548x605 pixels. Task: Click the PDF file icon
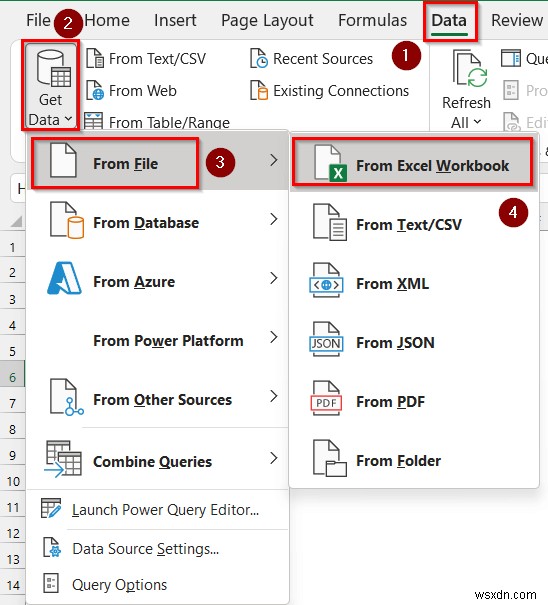326,398
